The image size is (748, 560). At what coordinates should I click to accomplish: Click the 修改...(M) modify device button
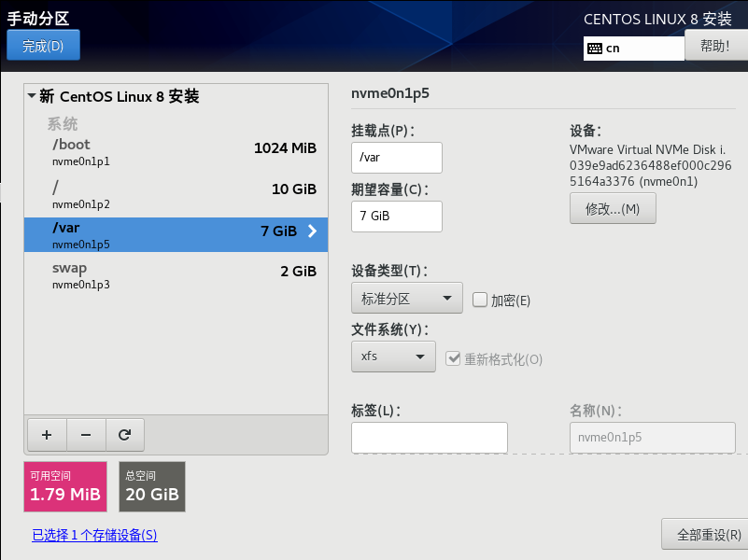[x=613, y=208]
